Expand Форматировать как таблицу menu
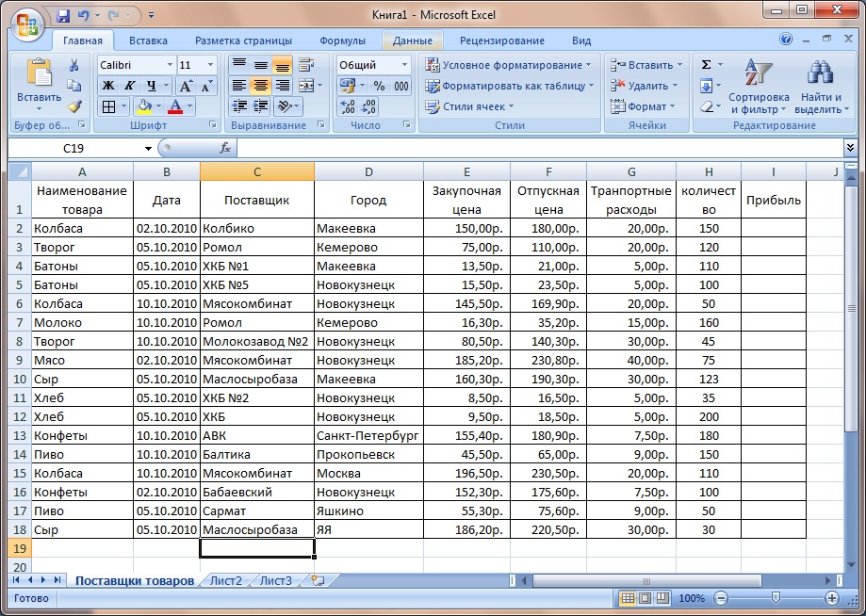 coord(509,86)
